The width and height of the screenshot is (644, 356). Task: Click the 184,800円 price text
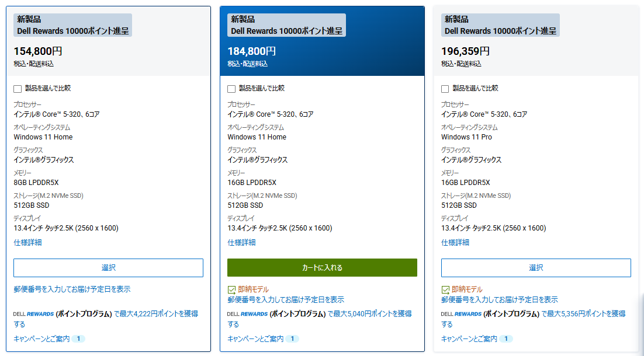coord(252,51)
